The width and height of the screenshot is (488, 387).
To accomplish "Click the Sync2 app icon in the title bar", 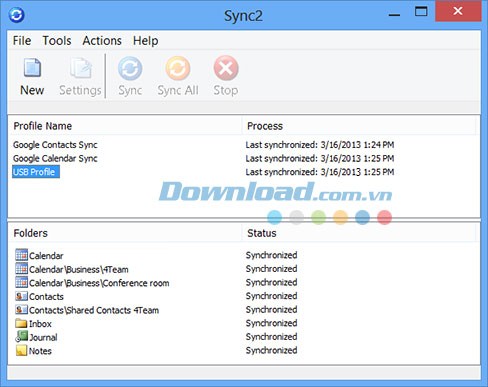I will coord(17,15).
